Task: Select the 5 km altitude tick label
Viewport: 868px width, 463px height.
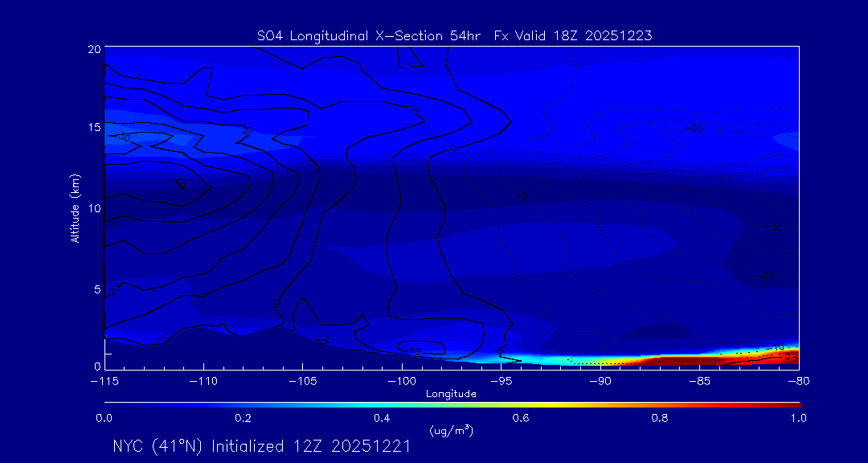Action: pos(96,289)
